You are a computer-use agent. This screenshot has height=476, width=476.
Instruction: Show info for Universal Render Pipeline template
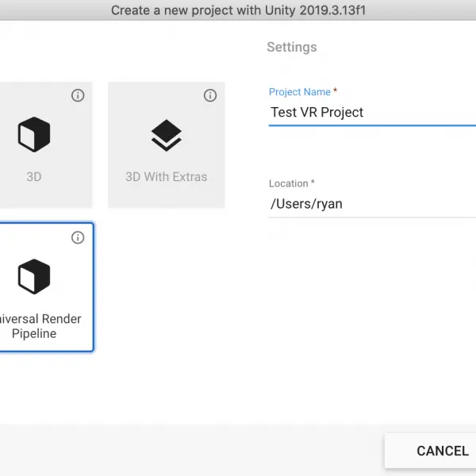click(78, 237)
